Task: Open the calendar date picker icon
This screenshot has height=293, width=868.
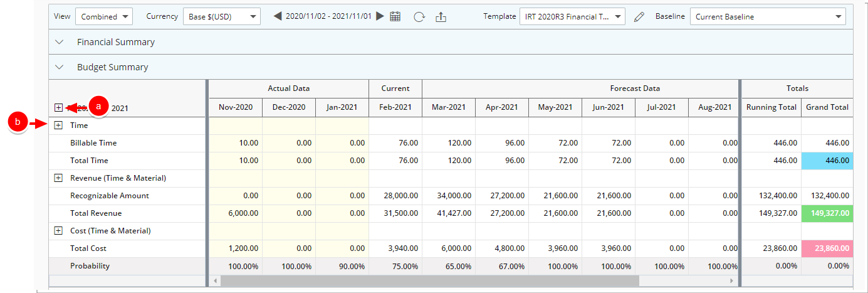Action: click(395, 16)
